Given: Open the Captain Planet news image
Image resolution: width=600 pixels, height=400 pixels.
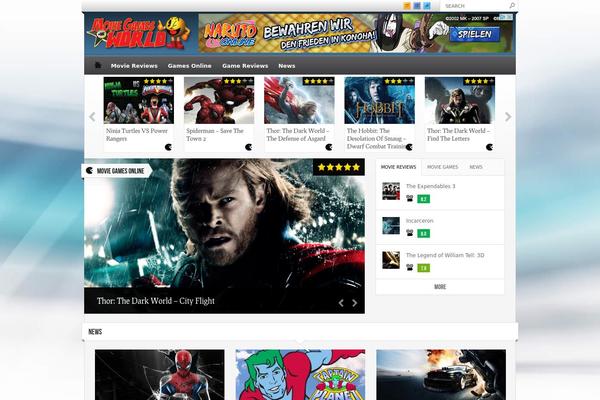Looking at the screenshot, I should point(300,375).
